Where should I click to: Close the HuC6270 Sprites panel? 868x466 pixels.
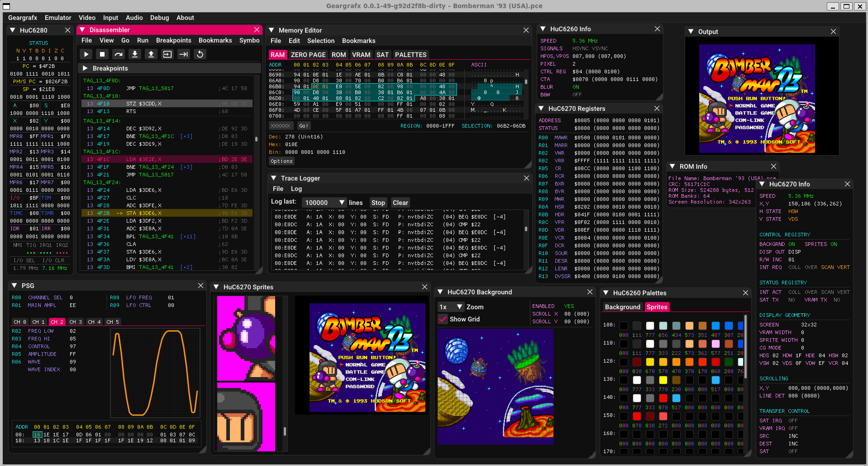click(x=424, y=287)
